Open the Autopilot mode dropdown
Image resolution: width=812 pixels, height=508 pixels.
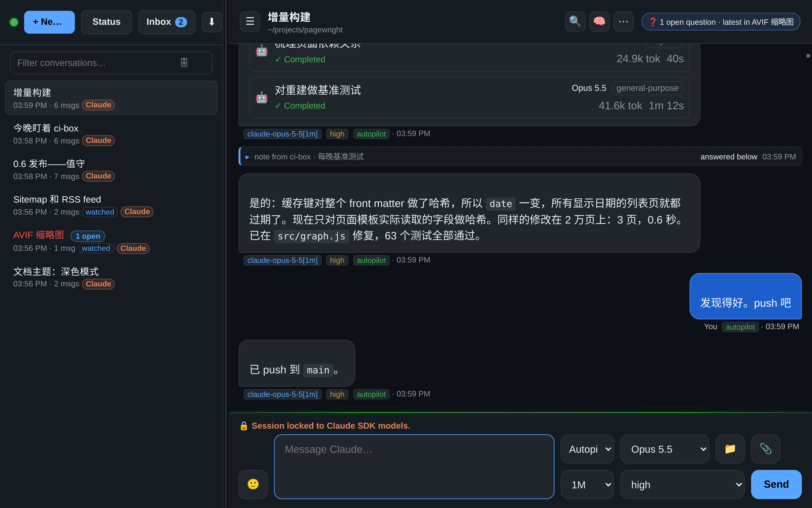pos(587,449)
